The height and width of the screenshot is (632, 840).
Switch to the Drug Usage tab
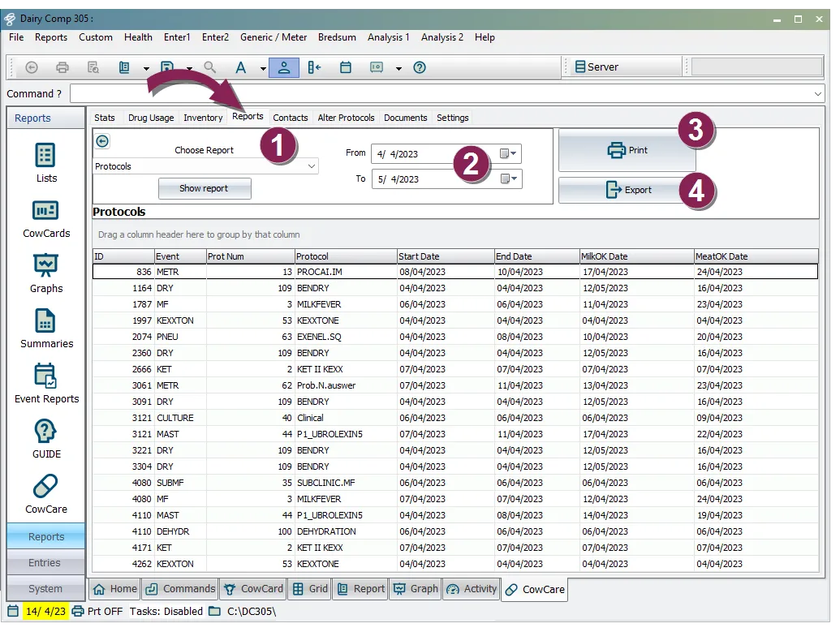[x=151, y=118]
